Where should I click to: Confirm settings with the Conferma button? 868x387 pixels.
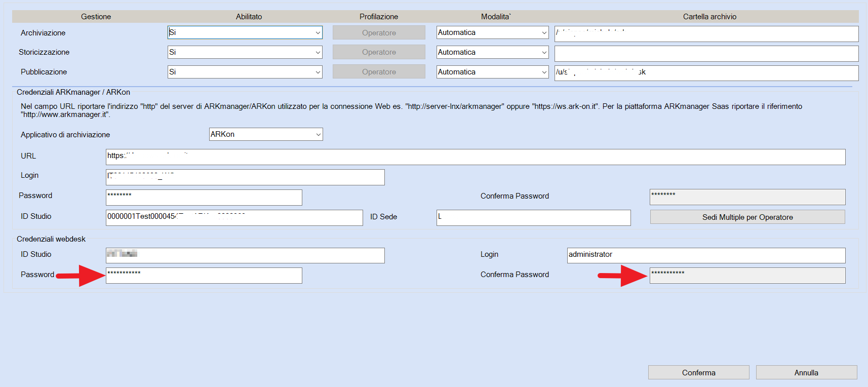click(x=698, y=372)
